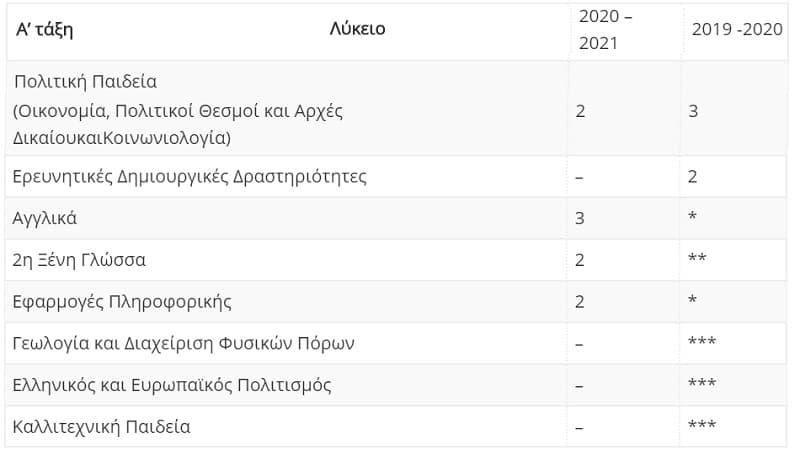Screen dimensions: 800x450
Task: Click the value 2 for Ερευνητικές Δραστηριότητες
Action: [x=692, y=177]
